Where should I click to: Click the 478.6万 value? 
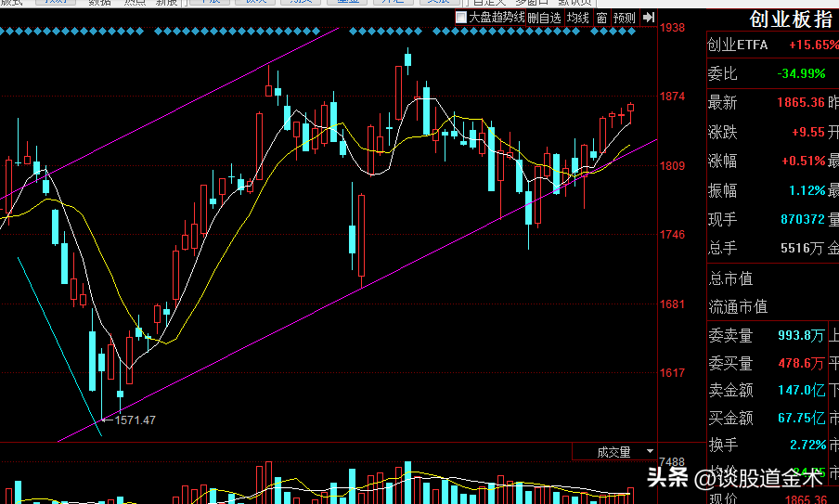pyautogui.click(x=801, y=363)
